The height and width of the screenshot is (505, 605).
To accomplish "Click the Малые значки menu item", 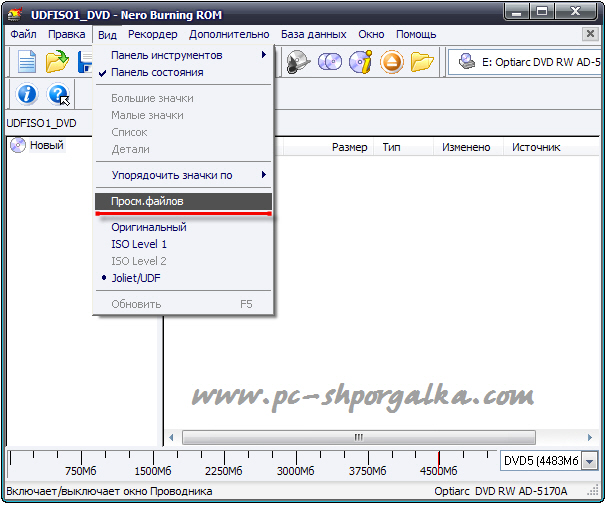I will pos(183,115).
